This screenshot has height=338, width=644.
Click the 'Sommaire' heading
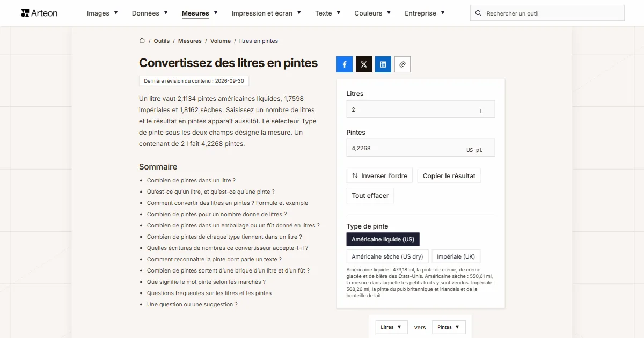pyautogui.click(x=158, y=166)
